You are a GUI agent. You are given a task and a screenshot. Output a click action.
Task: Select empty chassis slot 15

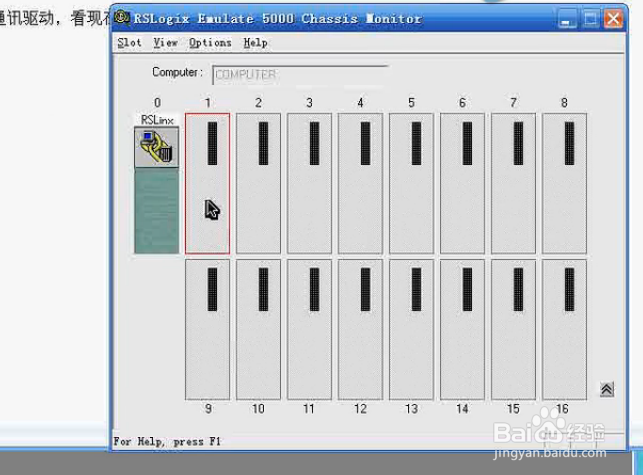513,329
